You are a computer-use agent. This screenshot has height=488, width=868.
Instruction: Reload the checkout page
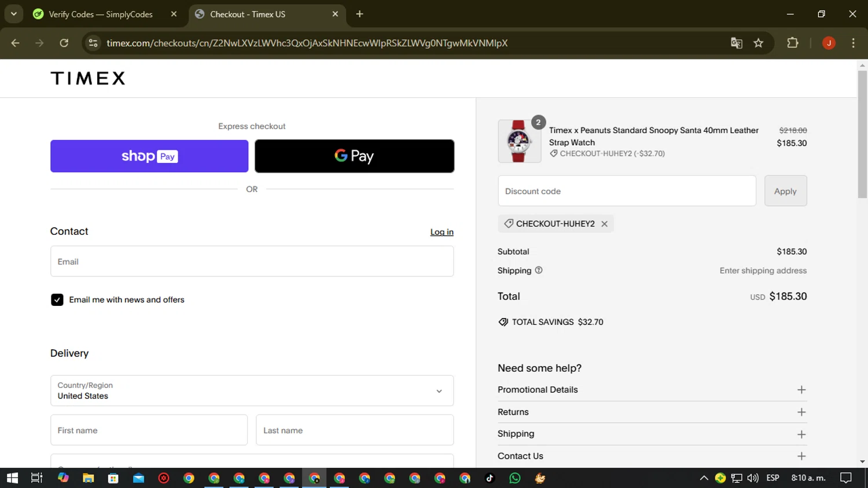point(64,43)
